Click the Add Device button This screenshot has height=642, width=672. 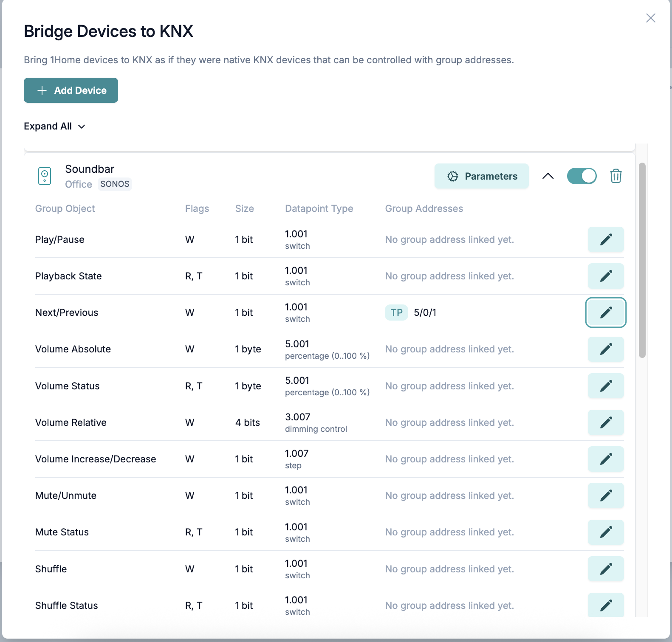(x=71, y=90)
